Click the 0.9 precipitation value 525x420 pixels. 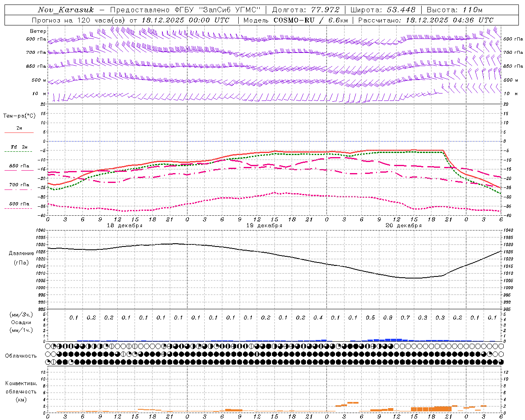(388, 318)
